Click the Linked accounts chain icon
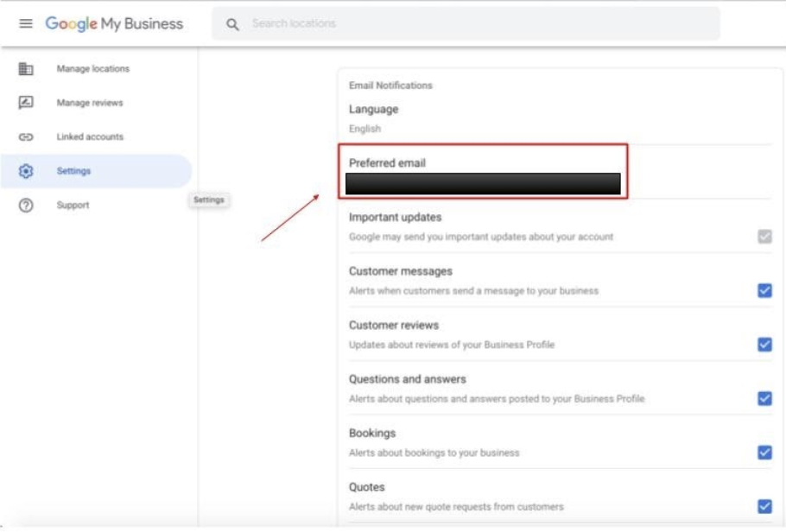The height and width of the screenshot is (532, 786). tap(26, 136)
